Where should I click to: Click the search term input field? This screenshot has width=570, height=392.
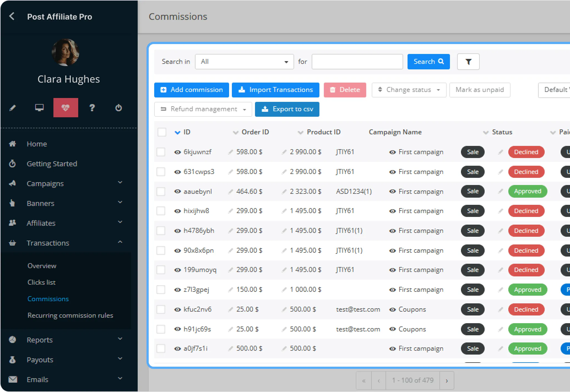(x=357, y=62)
